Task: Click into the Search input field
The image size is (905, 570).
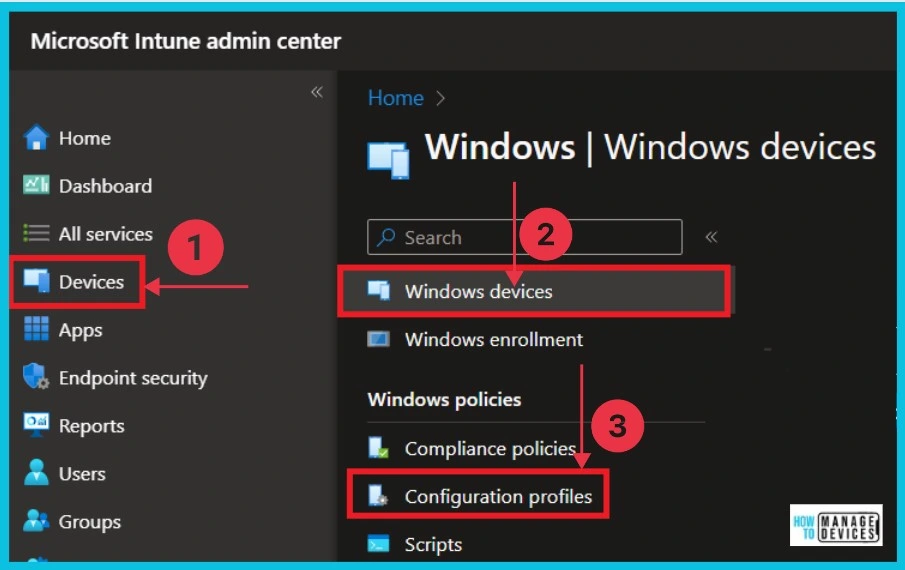Action: click(x=524, y=237)
